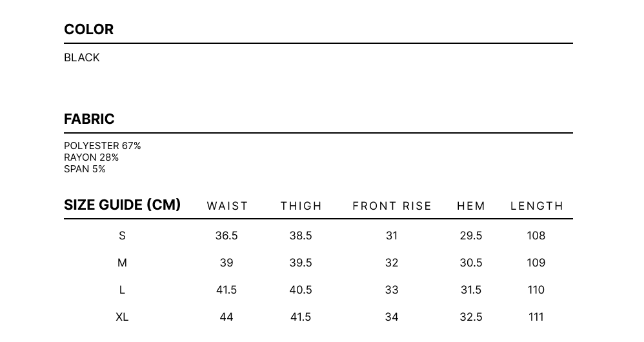Click the THIGH column header
This screenshot has width=644, height=342.
301,206
